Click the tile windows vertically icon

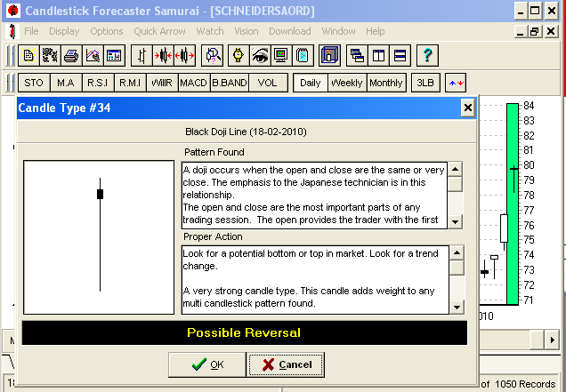378,55
